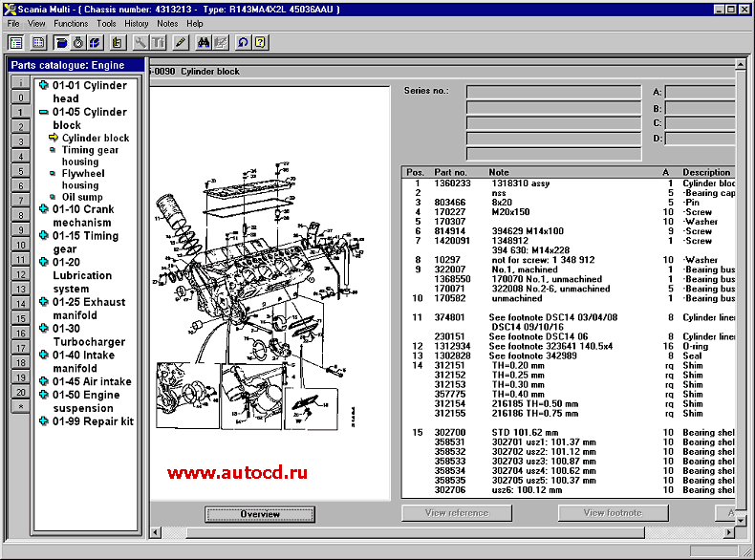Click the cylinder block exploded diagram
This screenshot has width=755, height=560.
click(260, 294)
